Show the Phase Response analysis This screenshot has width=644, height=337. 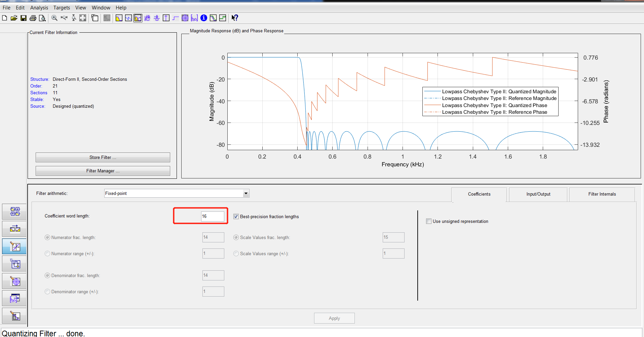128,18
